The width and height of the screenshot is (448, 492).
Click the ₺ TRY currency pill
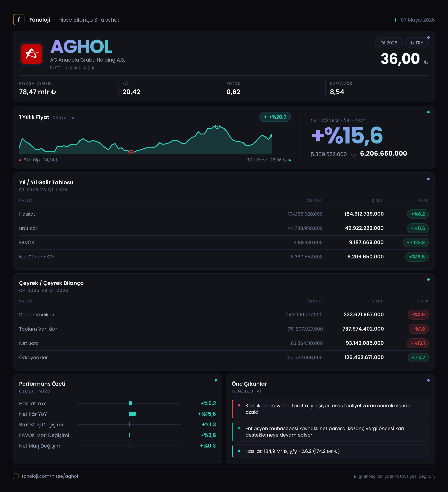417,43
